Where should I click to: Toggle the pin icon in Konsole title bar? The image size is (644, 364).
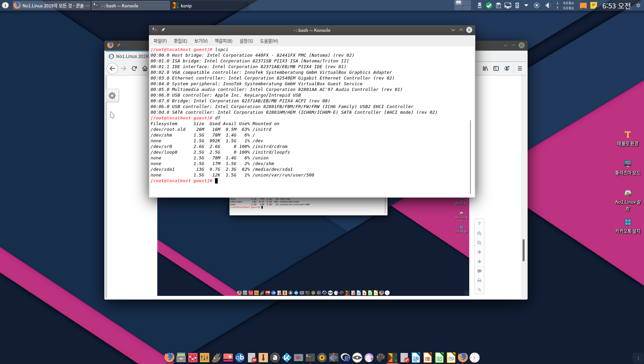pos(163,30)
